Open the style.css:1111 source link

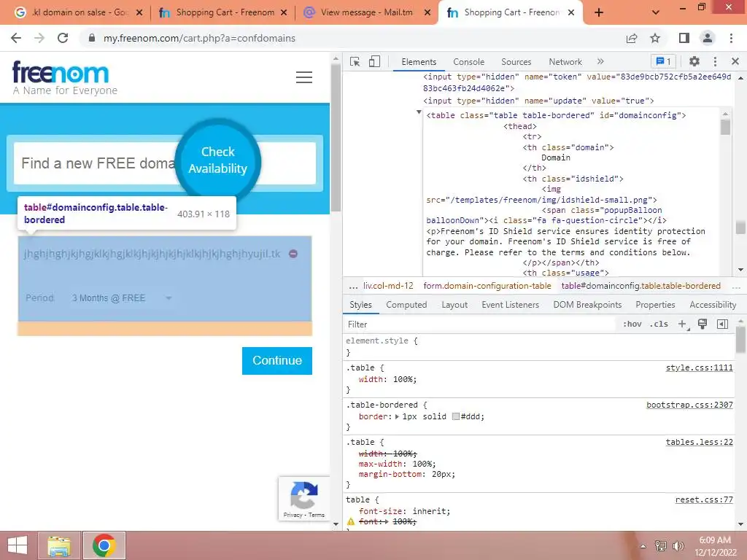point(700,367)
